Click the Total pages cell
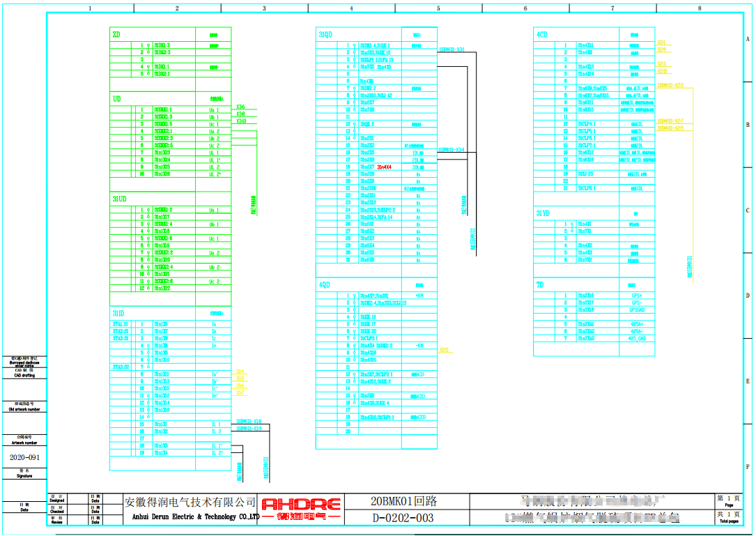Screen dimensions: 756x536 point(728,517)
